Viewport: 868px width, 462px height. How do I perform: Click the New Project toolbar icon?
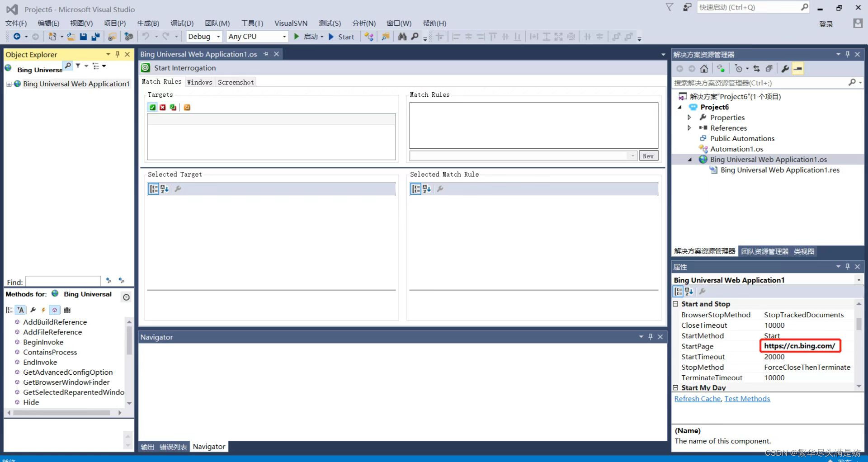(x=52, y=37)
